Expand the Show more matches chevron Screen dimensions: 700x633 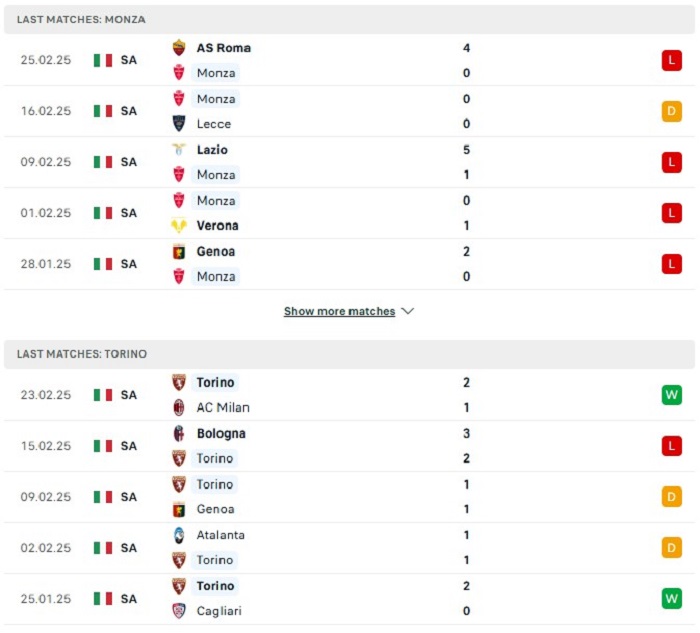pyautogui.click(x=407, y=311)
